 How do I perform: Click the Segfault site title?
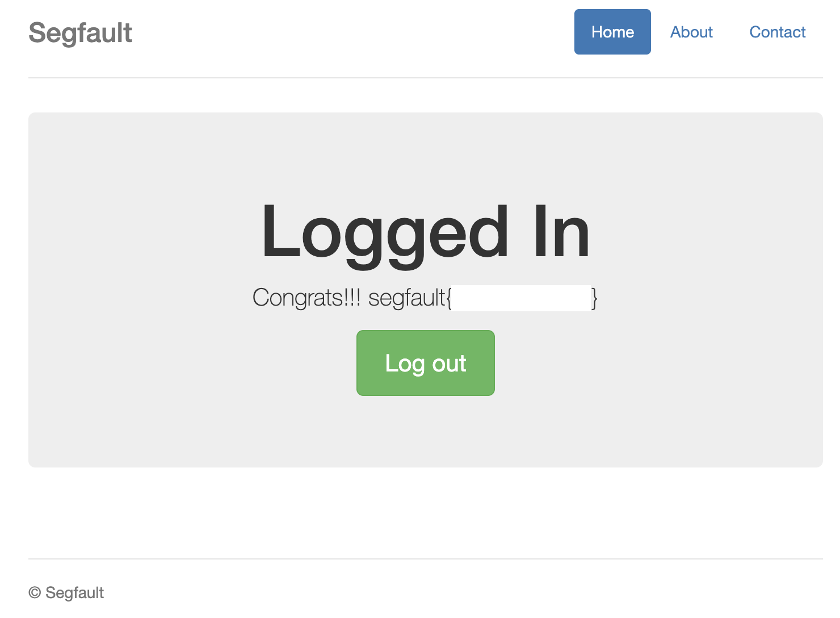click(80, 32)
